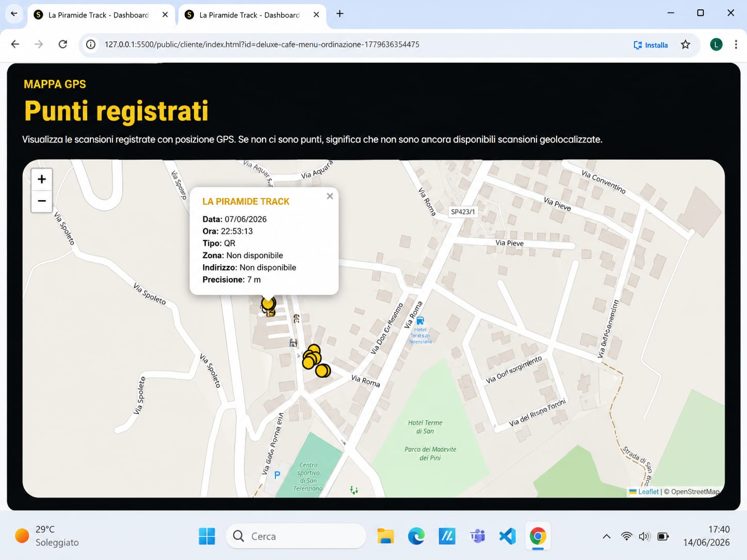Check the battery status icon
Screen dimensions: 747x560
663,536
